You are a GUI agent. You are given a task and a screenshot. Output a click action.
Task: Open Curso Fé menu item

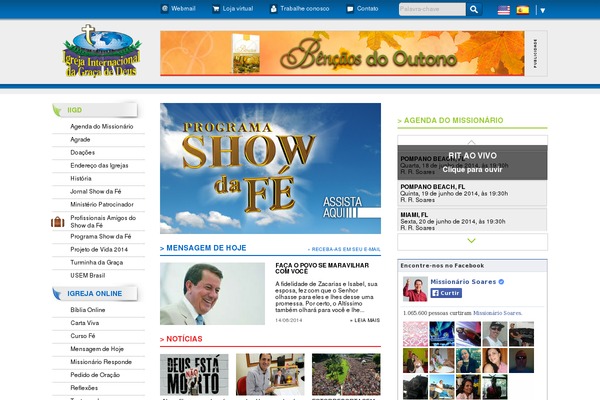pyautogui.click(x=82, y=336)
